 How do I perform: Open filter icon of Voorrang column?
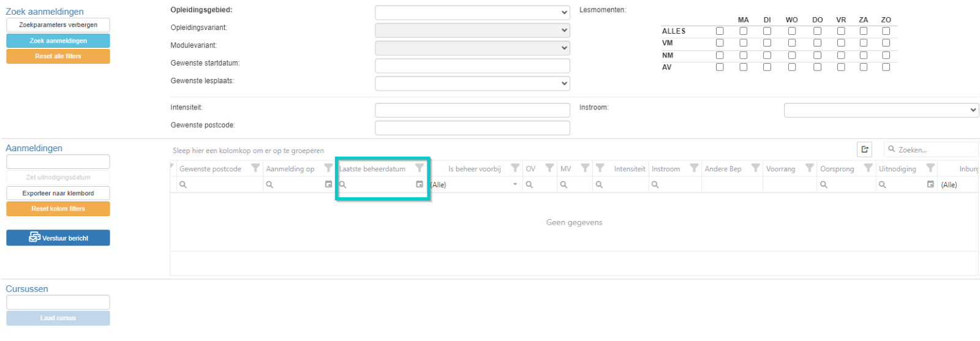pos(809,168)
